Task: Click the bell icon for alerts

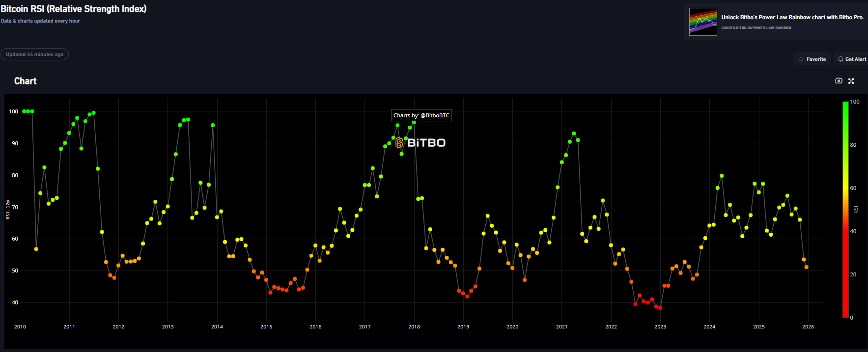Action: [x=840, y=59]
